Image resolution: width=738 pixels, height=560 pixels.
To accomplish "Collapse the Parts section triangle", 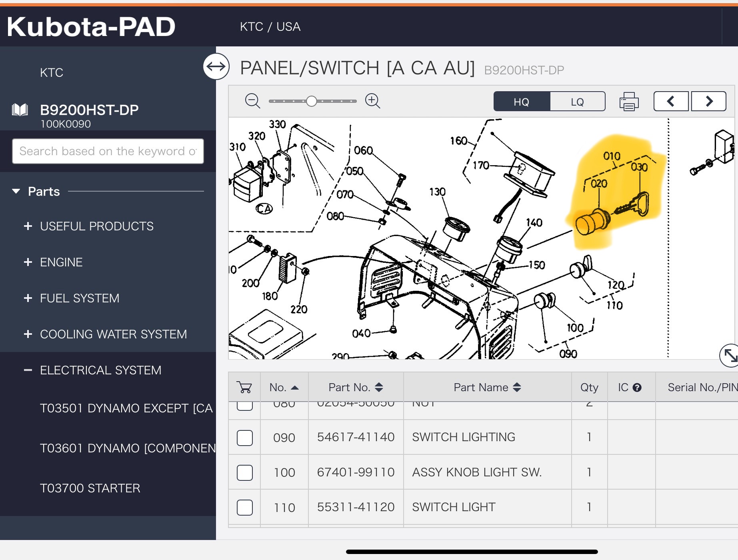I will [16, 191].
